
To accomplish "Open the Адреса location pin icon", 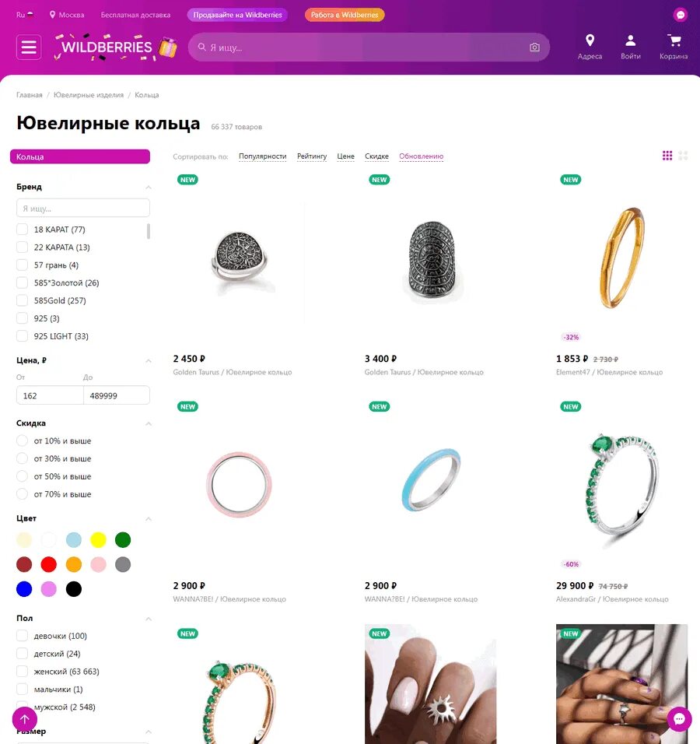I will [x=590, y=40].
